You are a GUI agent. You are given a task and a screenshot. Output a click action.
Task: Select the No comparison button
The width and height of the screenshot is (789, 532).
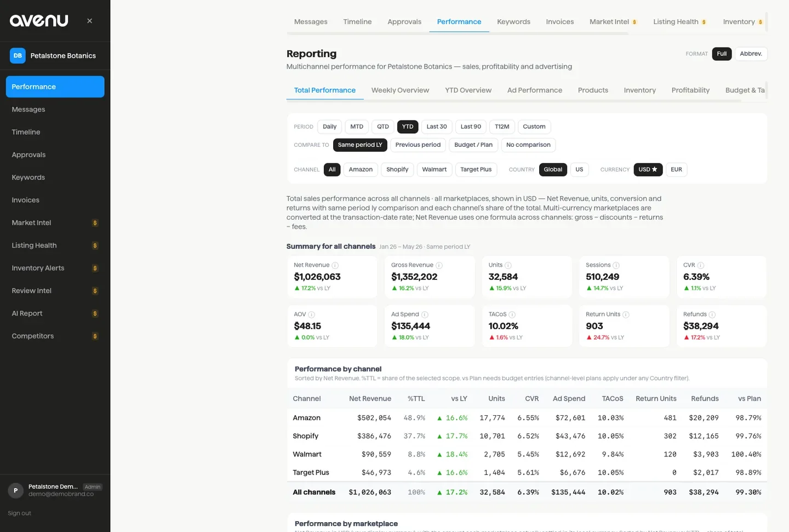click(528, 145)
